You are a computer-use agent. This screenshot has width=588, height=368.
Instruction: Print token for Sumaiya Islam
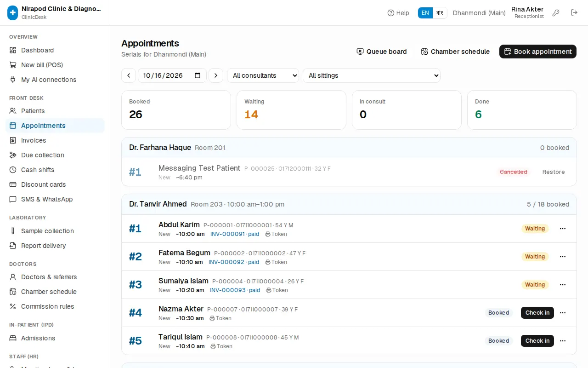[277, 290]
